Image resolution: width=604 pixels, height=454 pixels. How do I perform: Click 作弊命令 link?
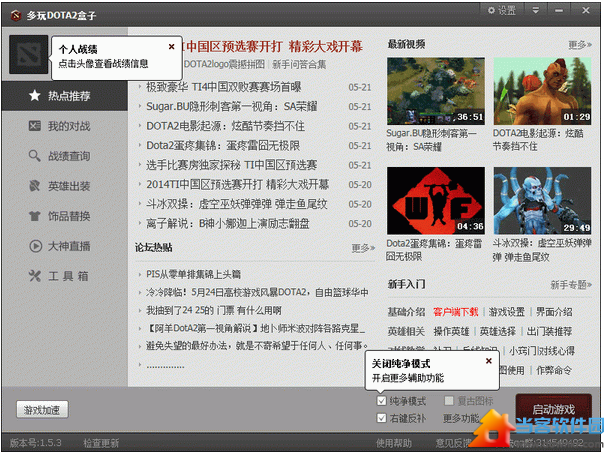[x=554, y=370]
